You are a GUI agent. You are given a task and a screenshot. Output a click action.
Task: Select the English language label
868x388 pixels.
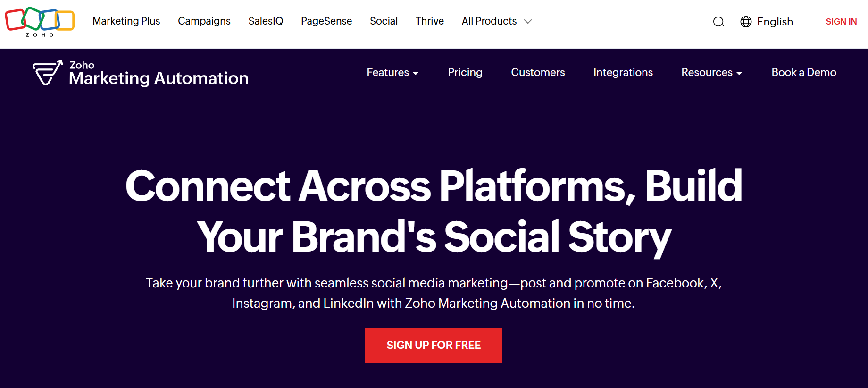pos(775,22)
